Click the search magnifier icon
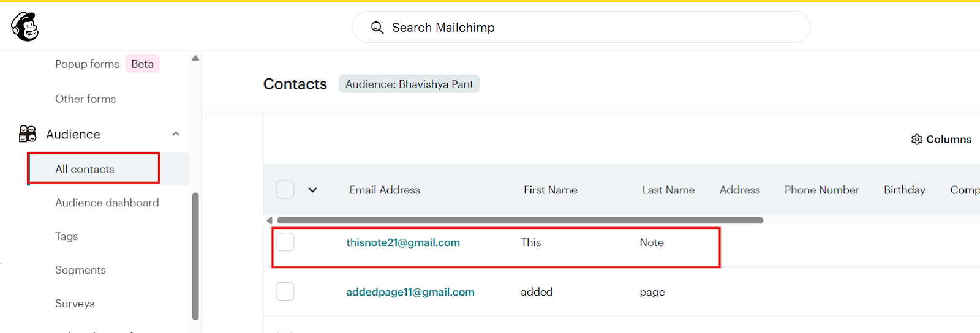Screen dimensions: 980x333 pyautogui.click(x=377, y=28)
